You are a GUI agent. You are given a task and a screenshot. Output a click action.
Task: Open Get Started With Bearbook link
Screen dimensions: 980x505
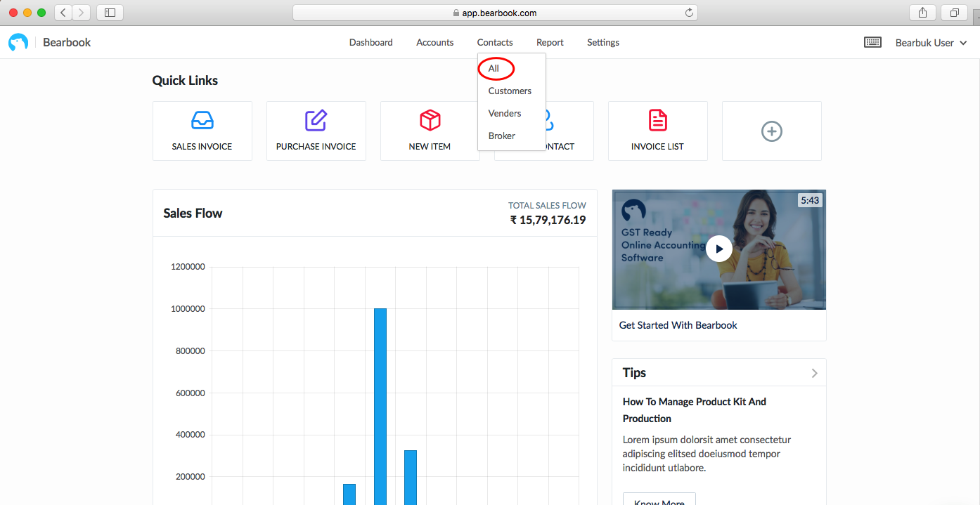coord(678,325)
